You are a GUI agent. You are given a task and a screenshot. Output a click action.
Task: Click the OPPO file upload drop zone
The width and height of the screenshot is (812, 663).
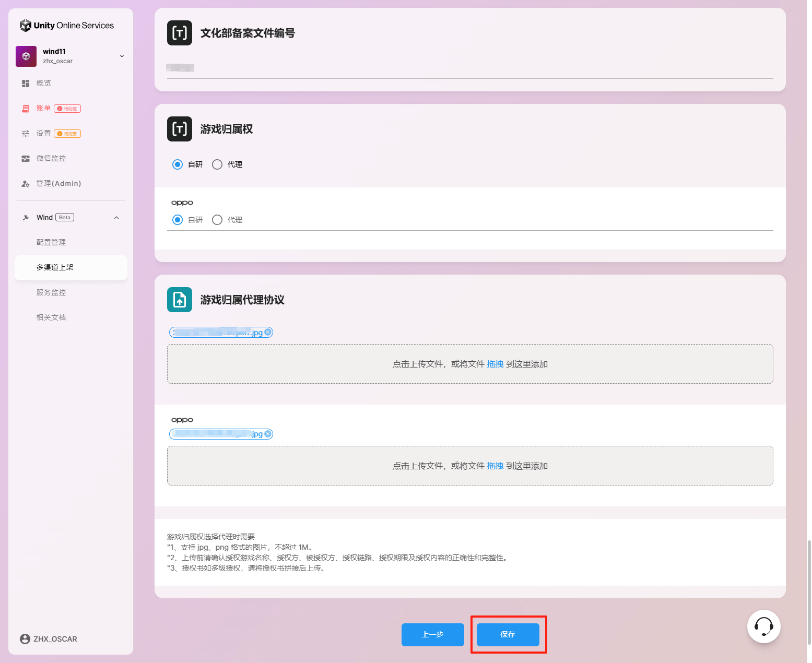[x=470, y=466]
